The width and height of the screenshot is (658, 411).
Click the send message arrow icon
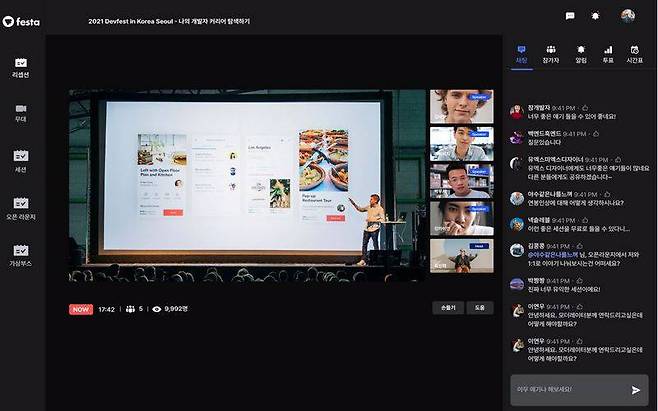[x=636, y=389]
